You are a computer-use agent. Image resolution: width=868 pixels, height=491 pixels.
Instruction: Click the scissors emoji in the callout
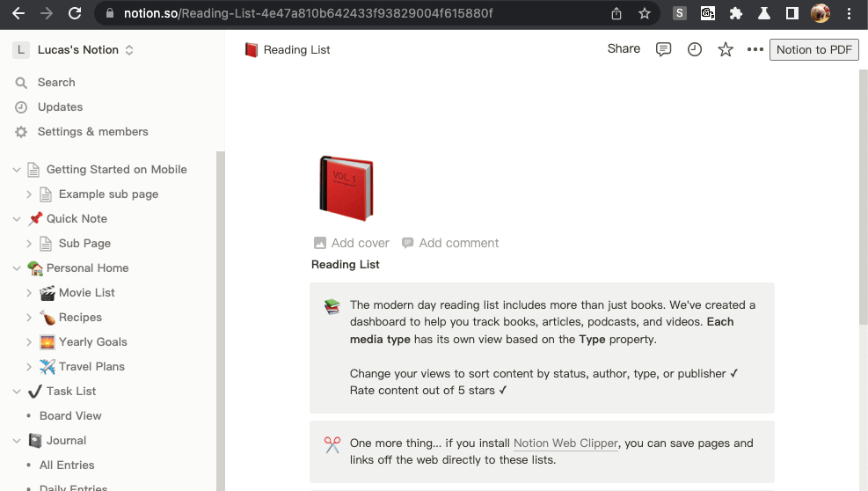(x=332, y=444)
